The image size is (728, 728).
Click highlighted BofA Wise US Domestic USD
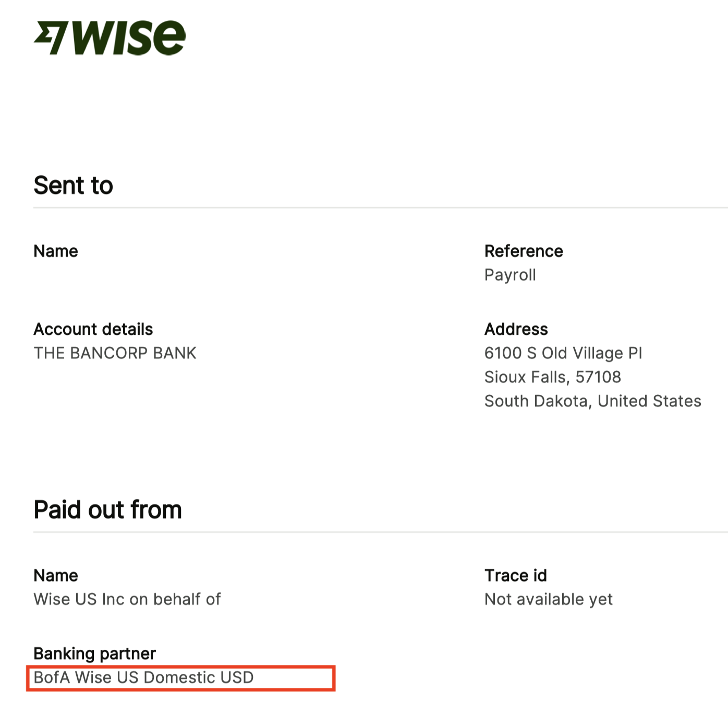tap(144, 677)
